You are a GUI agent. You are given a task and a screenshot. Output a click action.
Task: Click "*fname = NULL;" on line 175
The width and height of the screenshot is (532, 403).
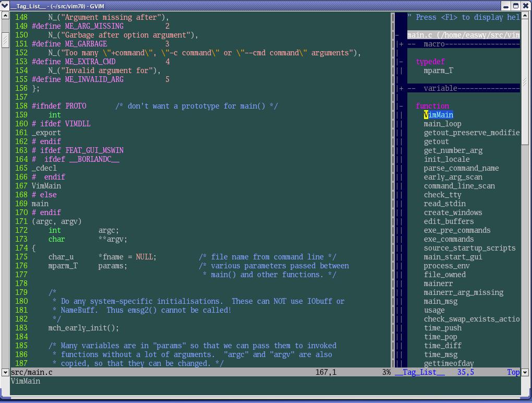(x=127, y=257)
